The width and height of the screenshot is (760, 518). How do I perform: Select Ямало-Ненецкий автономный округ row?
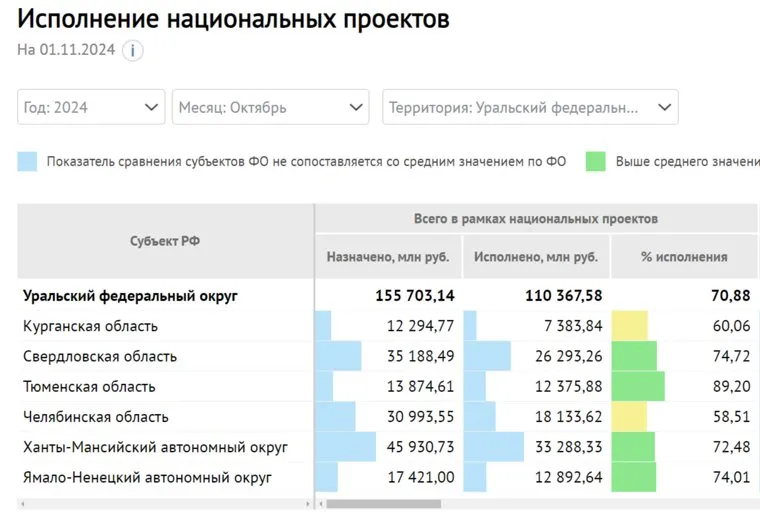(147, 477)
